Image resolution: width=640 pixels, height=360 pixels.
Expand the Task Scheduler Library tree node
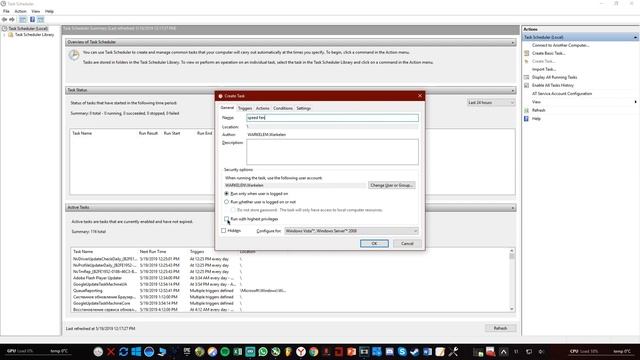pos(4,35)
